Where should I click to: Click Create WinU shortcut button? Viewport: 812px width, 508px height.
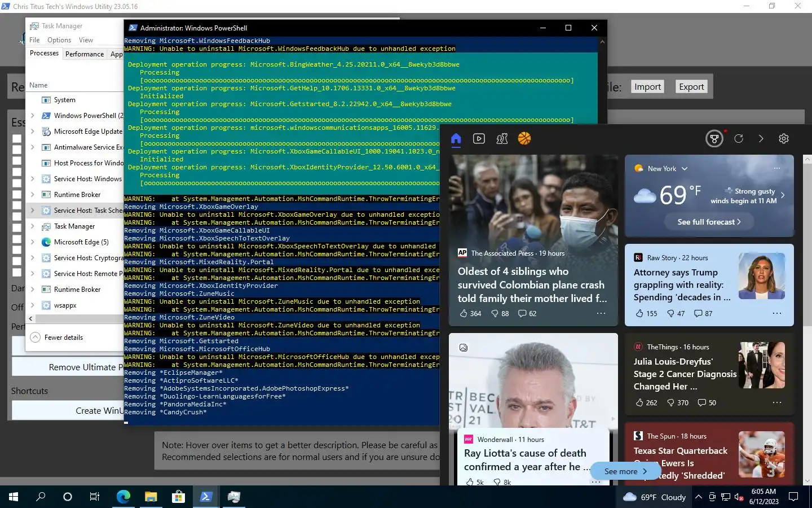click(x=68, y=411)
